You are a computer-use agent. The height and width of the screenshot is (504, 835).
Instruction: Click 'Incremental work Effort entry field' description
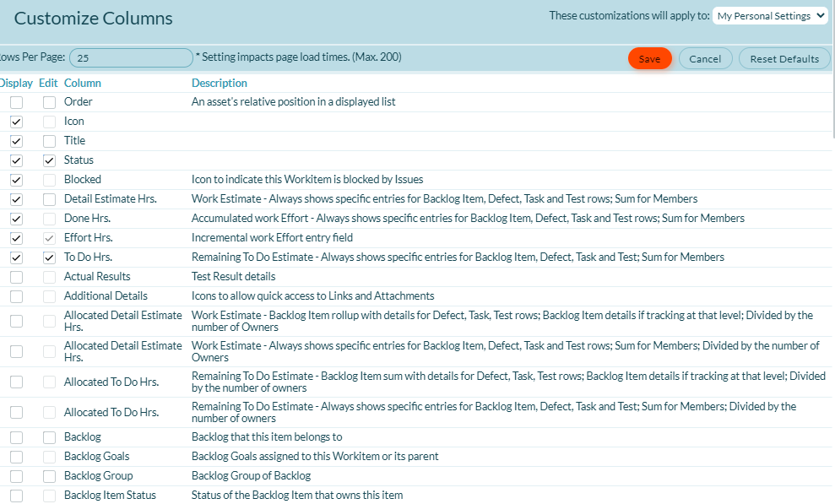[272, 237]
